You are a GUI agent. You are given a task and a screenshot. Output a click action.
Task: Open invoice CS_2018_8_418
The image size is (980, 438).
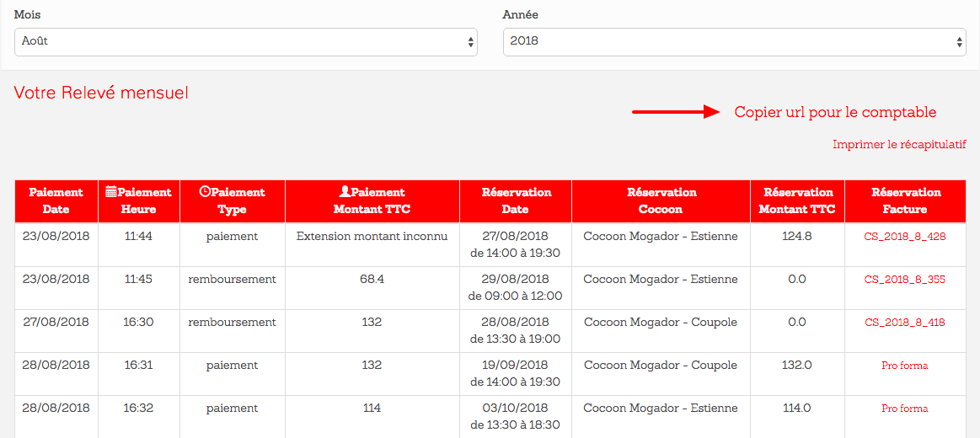pyautogui.click(x=905, y=323)
